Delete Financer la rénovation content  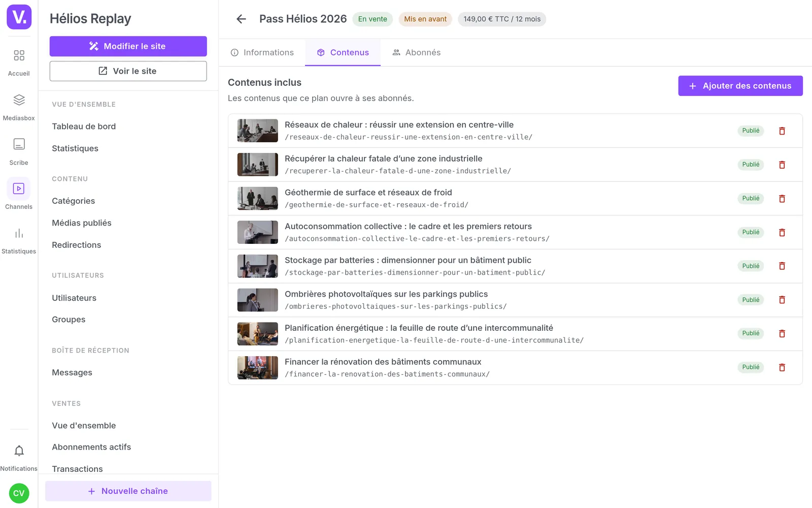pos(782,367)
